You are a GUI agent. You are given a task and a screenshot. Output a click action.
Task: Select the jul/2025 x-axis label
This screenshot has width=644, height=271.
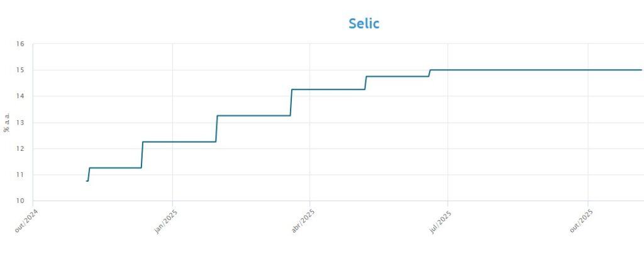(x=441, y=220)
